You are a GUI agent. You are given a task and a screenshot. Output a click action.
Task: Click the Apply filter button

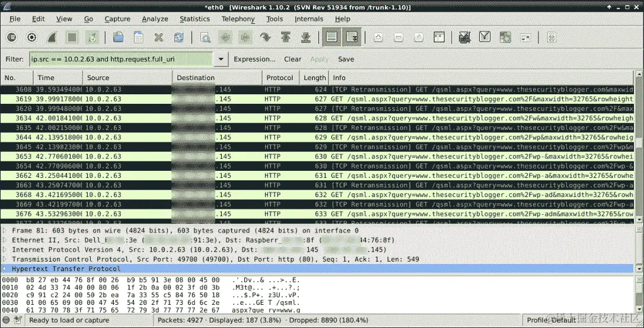click(x=319, y=59)
